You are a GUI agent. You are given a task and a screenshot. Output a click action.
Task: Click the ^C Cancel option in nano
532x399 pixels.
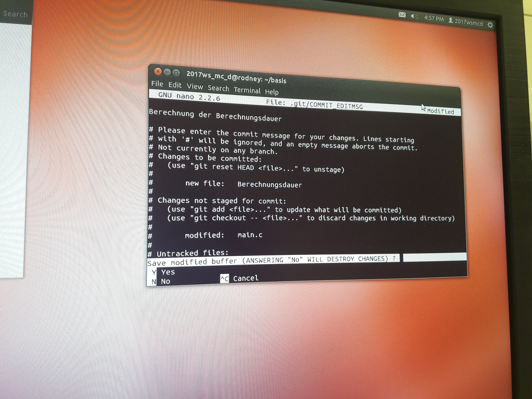[x=239, y=278]
